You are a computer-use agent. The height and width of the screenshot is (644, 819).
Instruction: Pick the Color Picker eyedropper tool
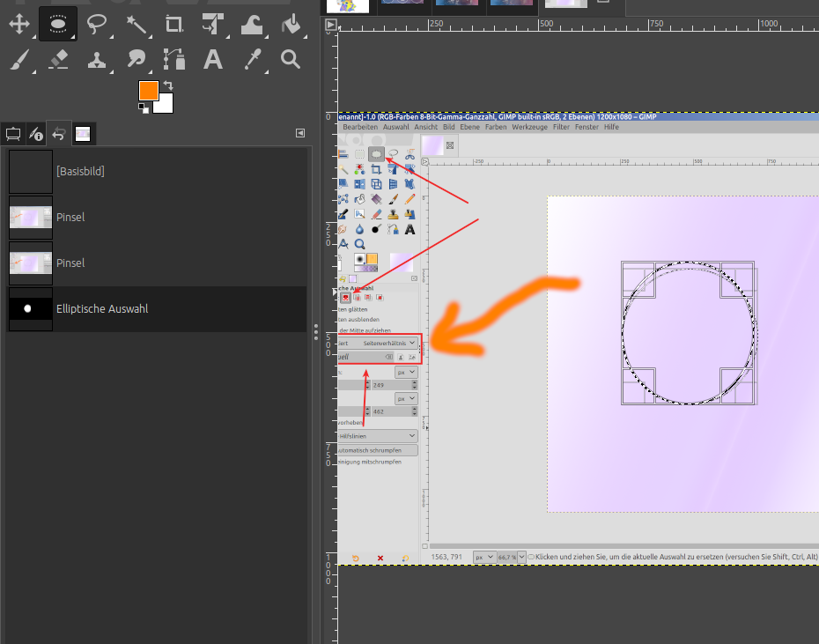[252, 60]
